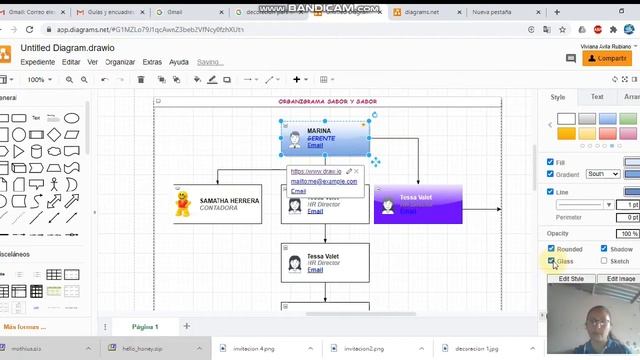Select the callout speech bubble shape
640x360 pixels.
pos(36,184)
